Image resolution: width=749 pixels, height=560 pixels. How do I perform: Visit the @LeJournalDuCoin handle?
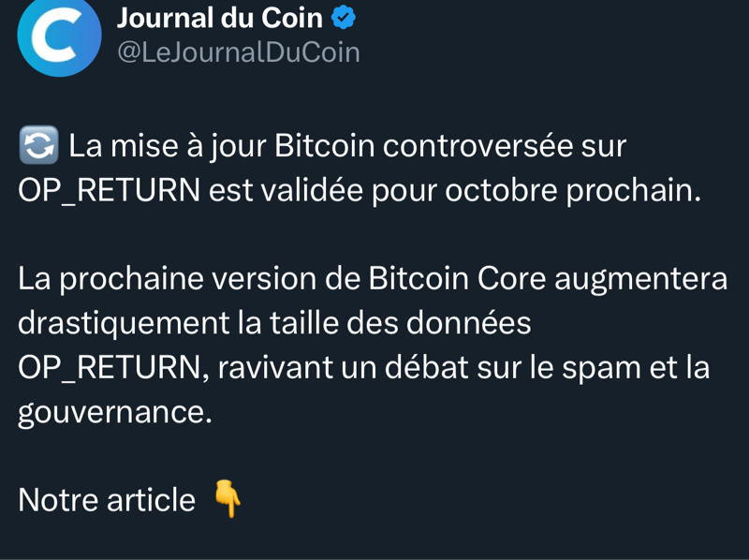click(238, 52)
